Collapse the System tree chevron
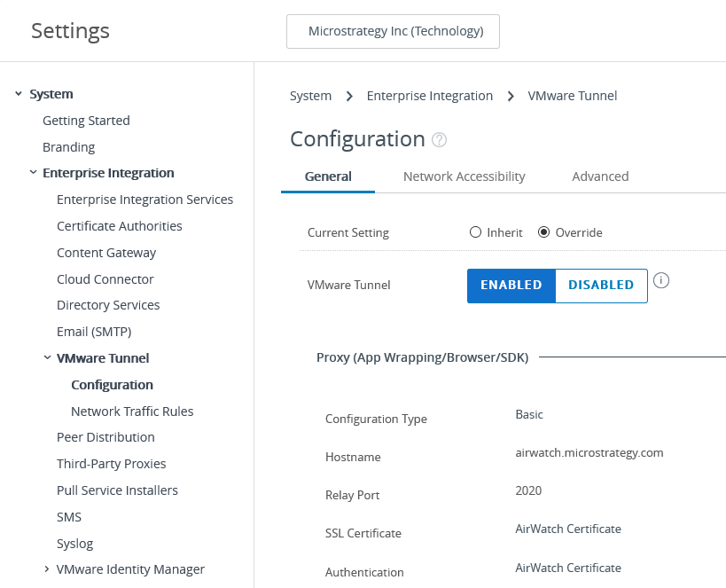This screenshot has width=726, height=588. click(x=19, y=94)
